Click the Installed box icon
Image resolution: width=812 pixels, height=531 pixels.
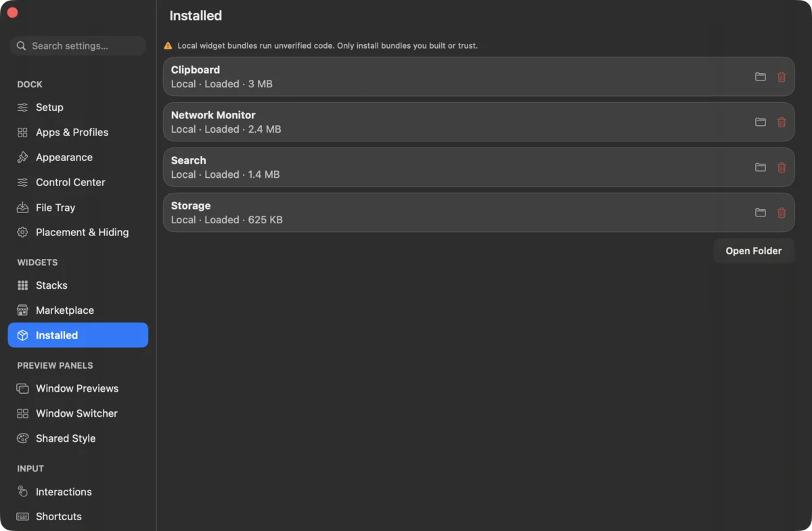(23, 336)
